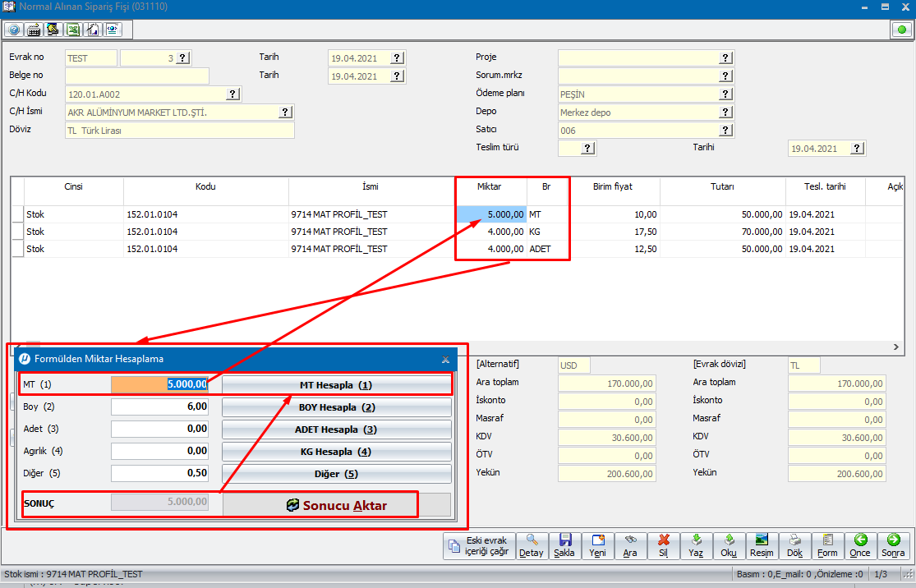This screenshot has width=916, height=588.
Task: Click the green status light button
Action: 901,30
